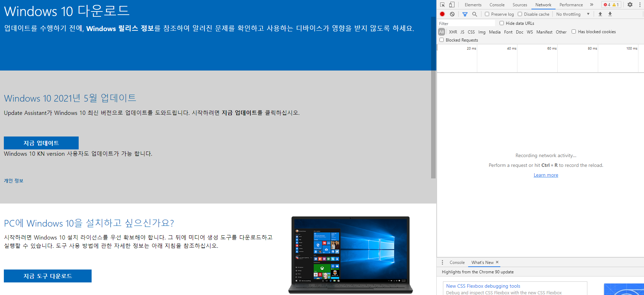Select the All request type filter
This screenshot has width=644, height=295.
coord(442,32)
